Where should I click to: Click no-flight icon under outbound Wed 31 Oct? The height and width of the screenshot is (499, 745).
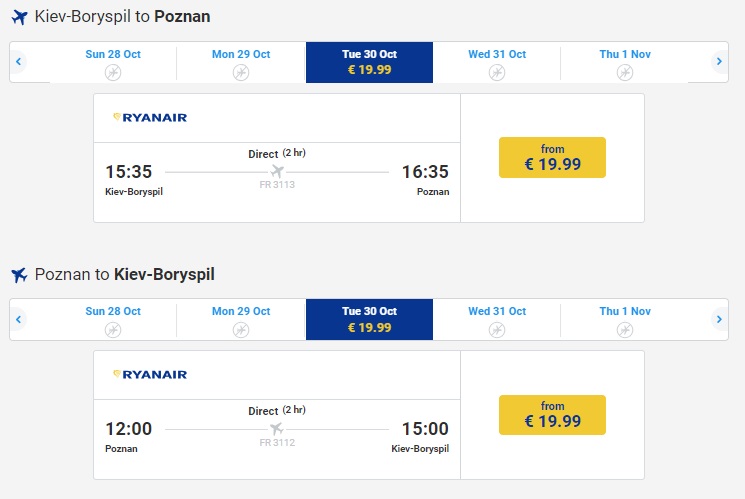(x=497, y=72)
